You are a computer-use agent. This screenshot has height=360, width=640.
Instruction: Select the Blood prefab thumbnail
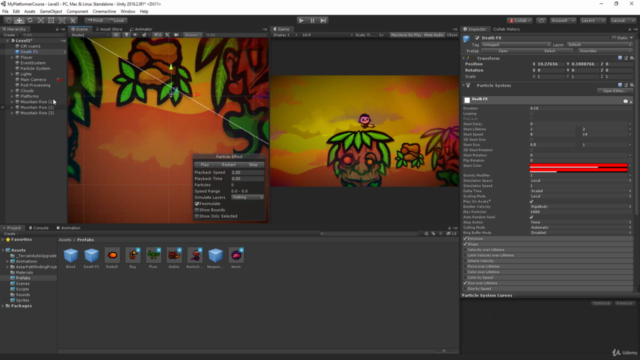pos(71,258)
